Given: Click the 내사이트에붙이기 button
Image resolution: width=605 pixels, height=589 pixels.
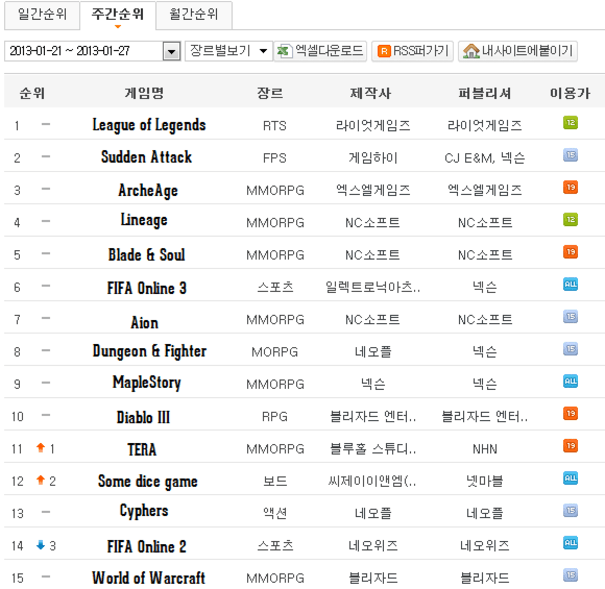Looking at the screenshot, I should pyautogui.click(x=518, y=51).
